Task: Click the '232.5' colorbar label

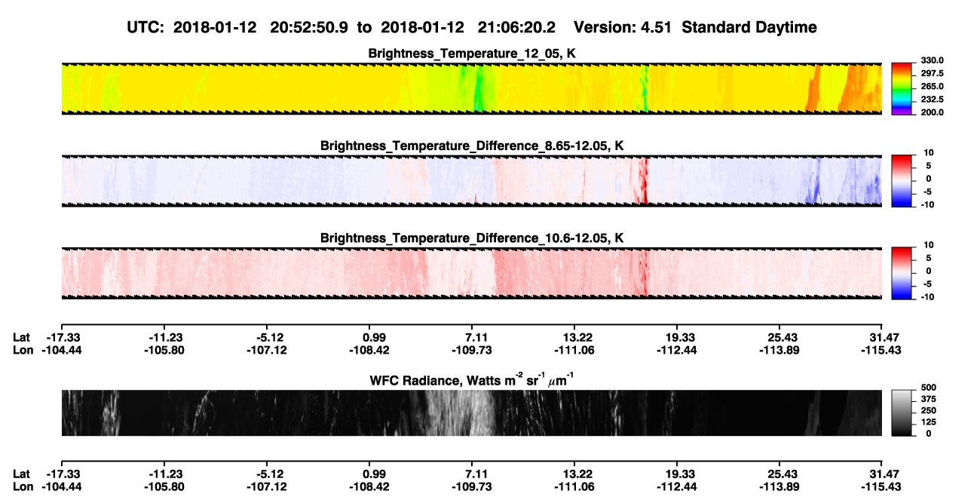Action: pos(933,100)
